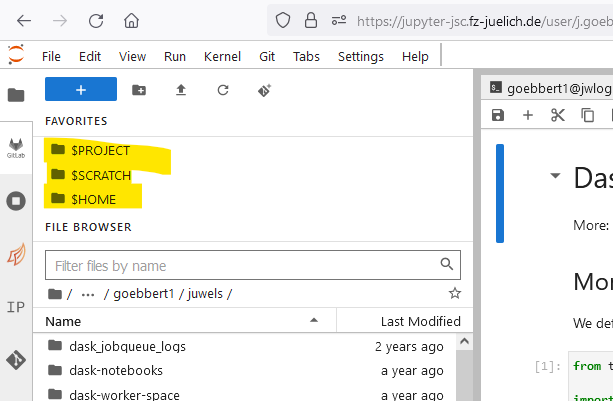Show running terminals and kernels panel
The height and width of the screenshot is (401, 613).
click(16, 201)
